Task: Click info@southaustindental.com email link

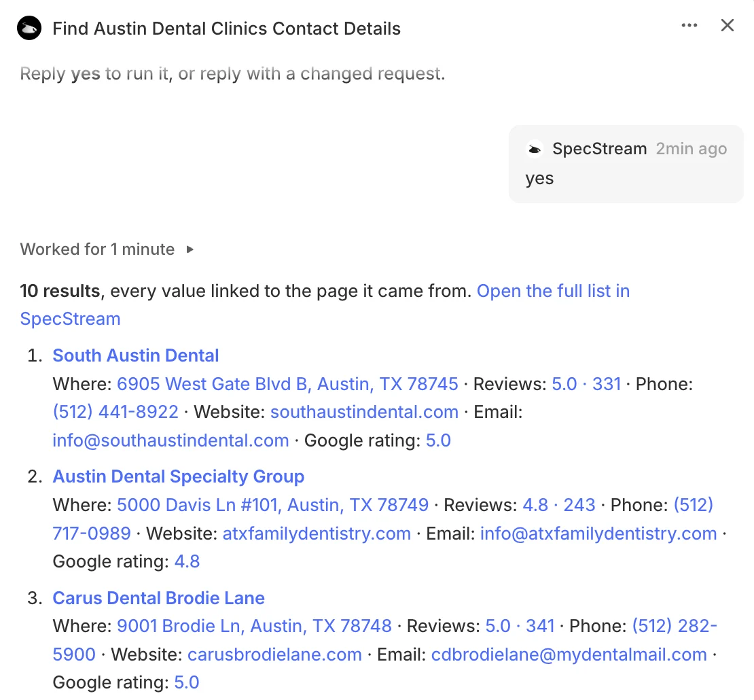Action: (170, 440)
